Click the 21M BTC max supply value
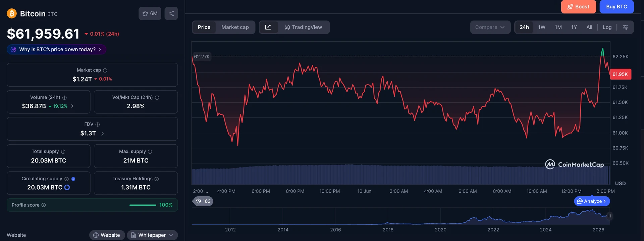Screen dimensions: 644x241 [x=136, y=160]
